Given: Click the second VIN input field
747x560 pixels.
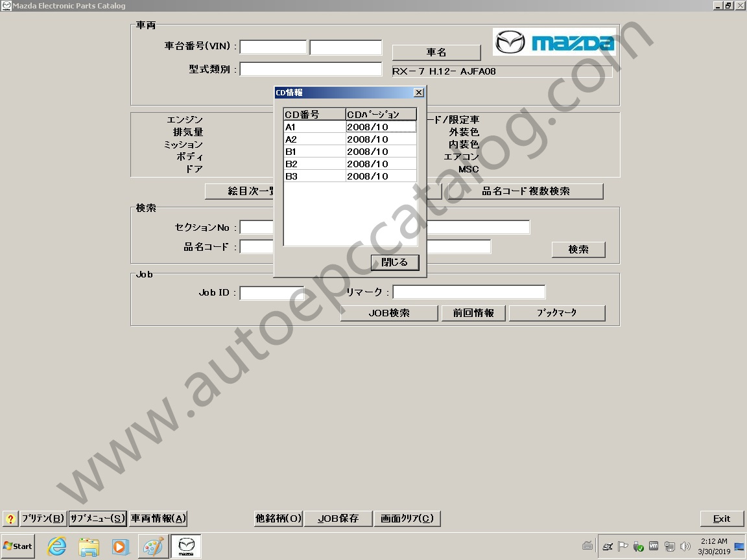Looking at the screenshot, I should (x=346, y=47).
